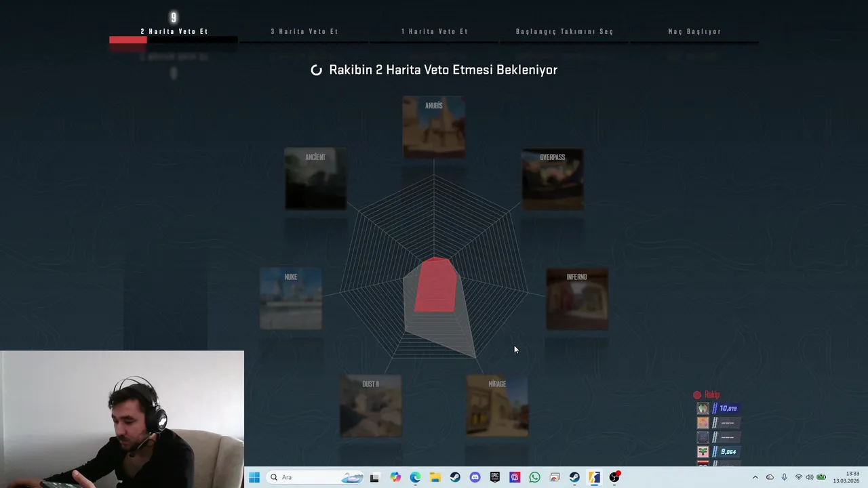Click the 9,064 rating badge
This screenshot has height=488, width=868.
pyautogui.click(x=726, y=451)
